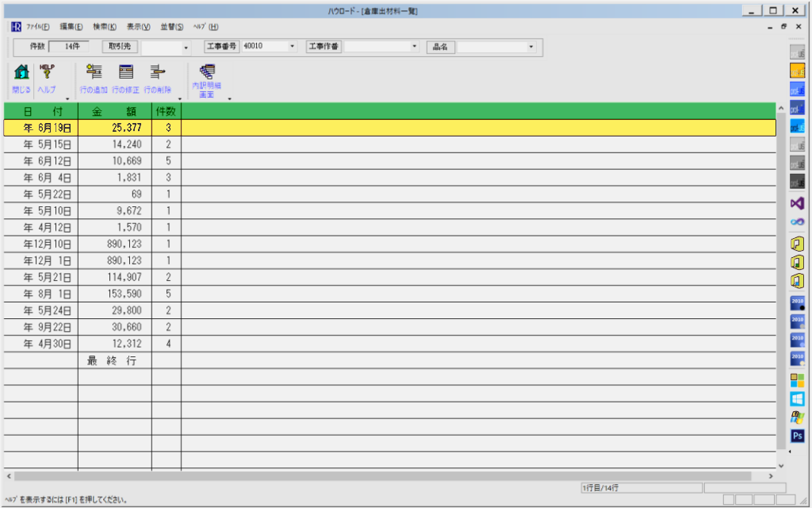Launch Visual Studio from the right sidebar
This screenshot has height=508, width=812.
pos(798,203)
